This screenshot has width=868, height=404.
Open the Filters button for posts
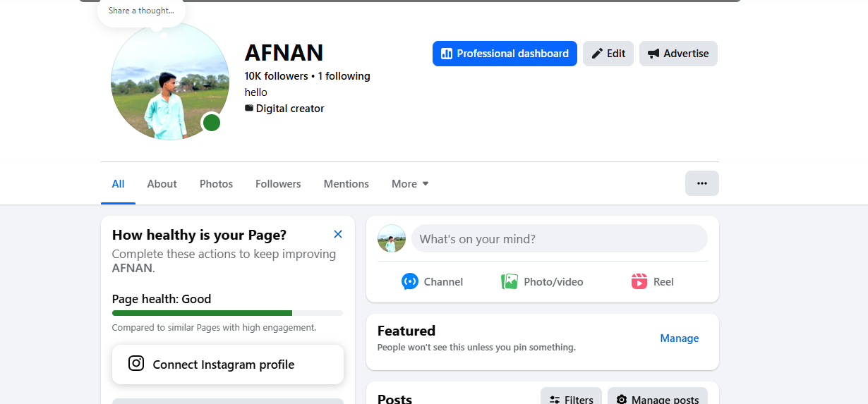571,398
